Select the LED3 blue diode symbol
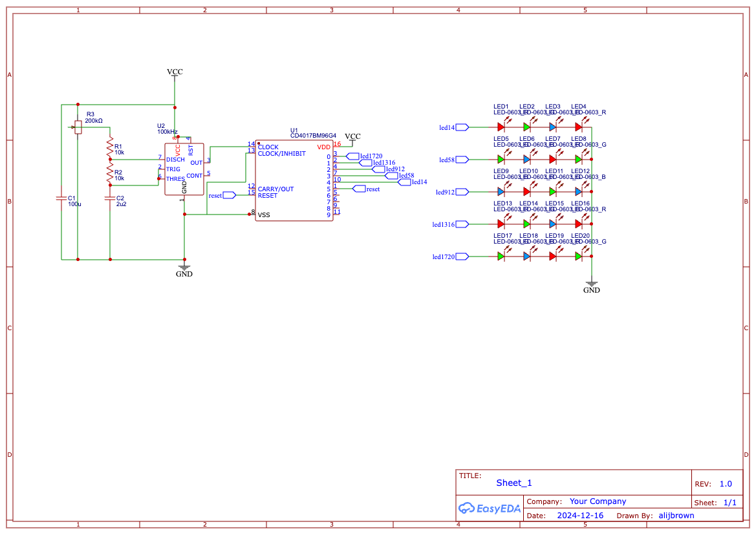The width and height of the screenshot is (756, 535). [553, 127]
